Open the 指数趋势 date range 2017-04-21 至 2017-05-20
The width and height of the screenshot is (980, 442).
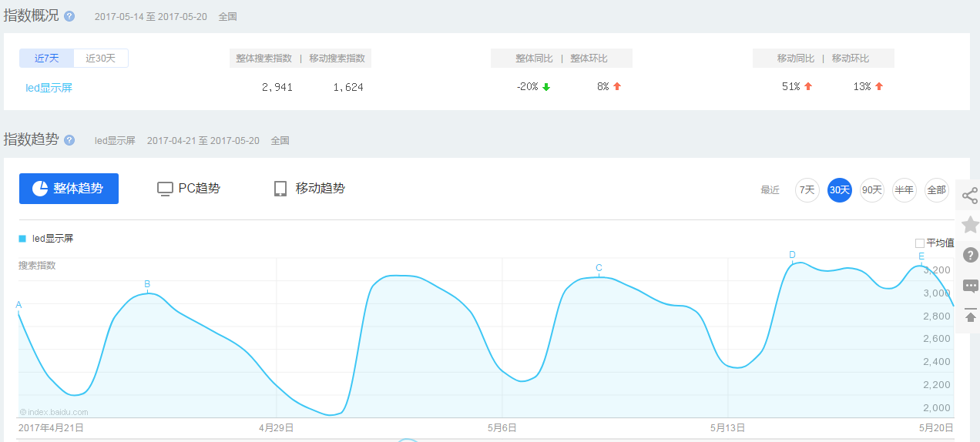pos(203,141)
